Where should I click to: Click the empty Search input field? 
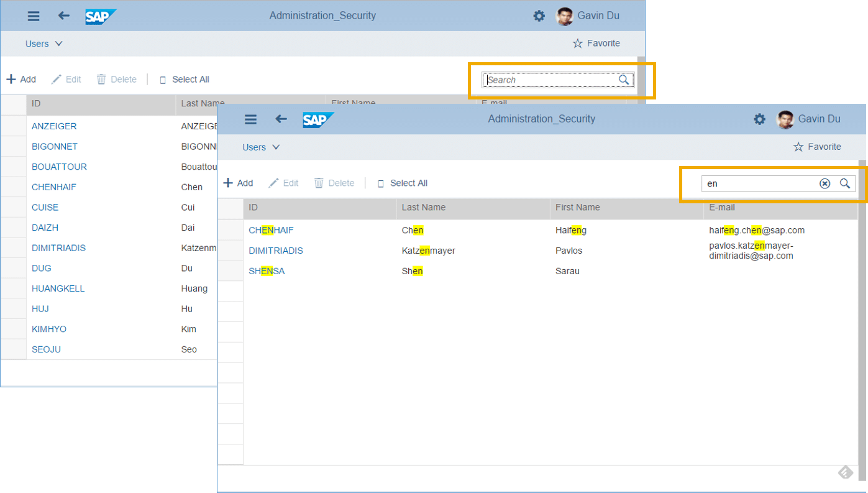tap(550, 80)
